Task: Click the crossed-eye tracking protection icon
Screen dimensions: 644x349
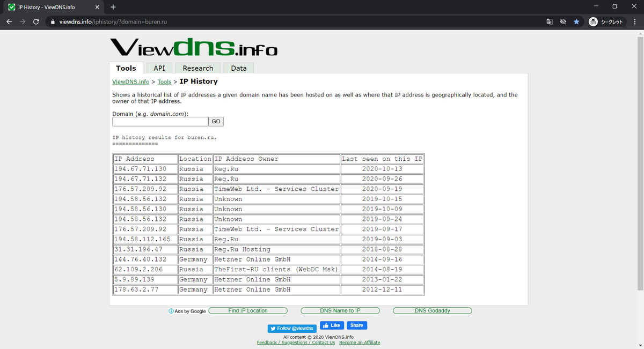Action: point(563,22)
